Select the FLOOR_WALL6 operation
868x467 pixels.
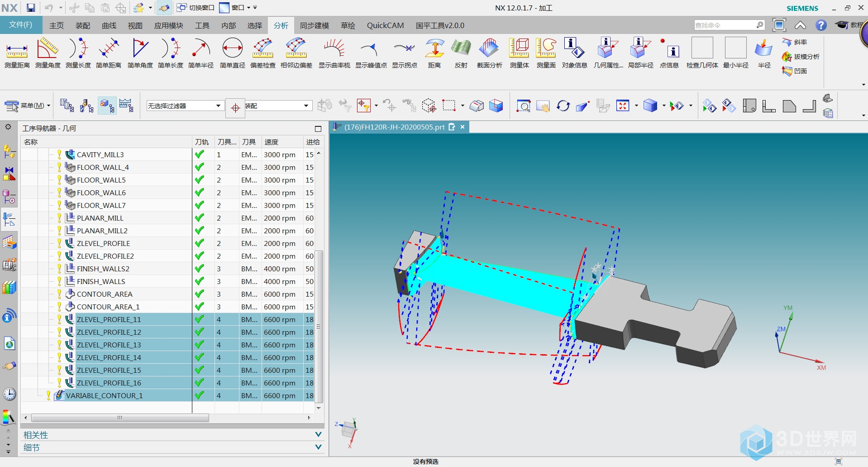tap(101, 193)
